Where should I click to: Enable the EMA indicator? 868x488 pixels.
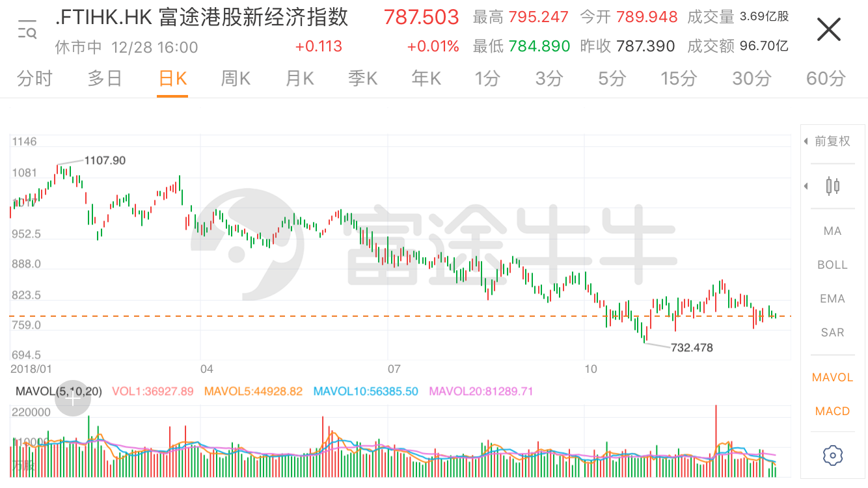(832, 299)
